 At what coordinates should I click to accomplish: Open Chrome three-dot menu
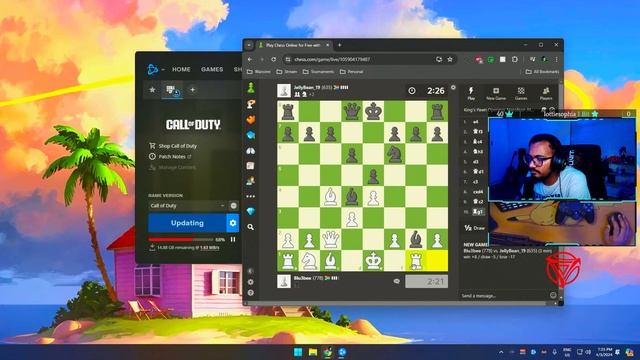[x=556, y=59]
